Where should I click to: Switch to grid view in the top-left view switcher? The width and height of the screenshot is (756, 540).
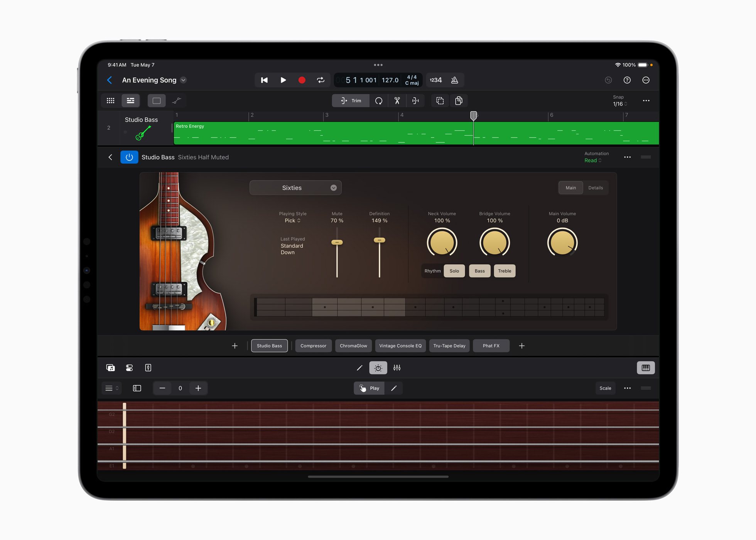pos(110,101)
